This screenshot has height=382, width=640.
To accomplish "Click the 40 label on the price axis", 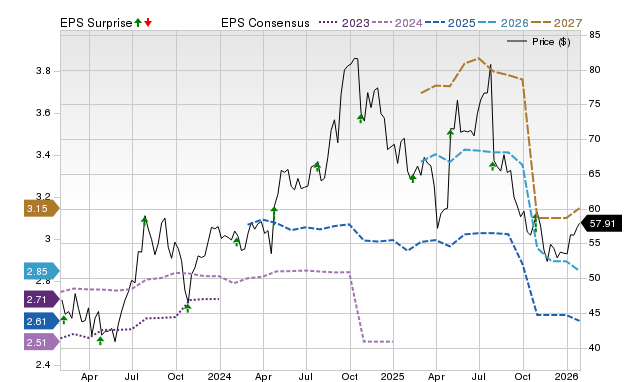I will point(595,348).
